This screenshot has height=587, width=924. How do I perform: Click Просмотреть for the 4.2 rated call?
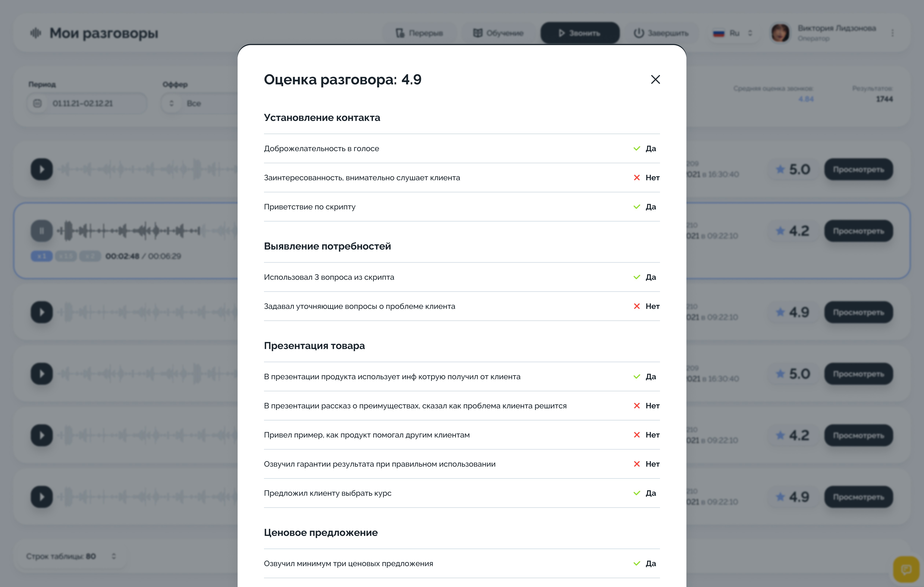(858, 231)
